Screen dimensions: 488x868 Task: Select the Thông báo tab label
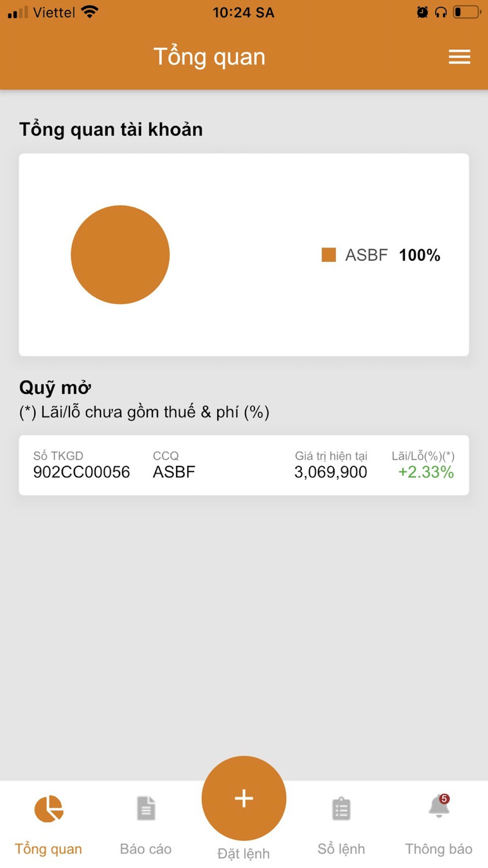coord(439,849)
